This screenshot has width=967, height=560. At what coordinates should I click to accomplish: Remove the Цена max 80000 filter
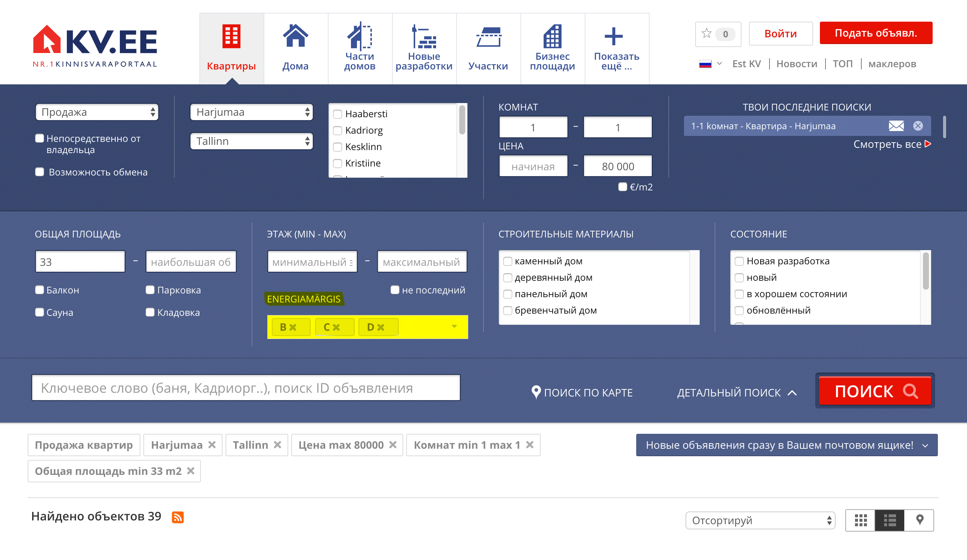[392, 445]
